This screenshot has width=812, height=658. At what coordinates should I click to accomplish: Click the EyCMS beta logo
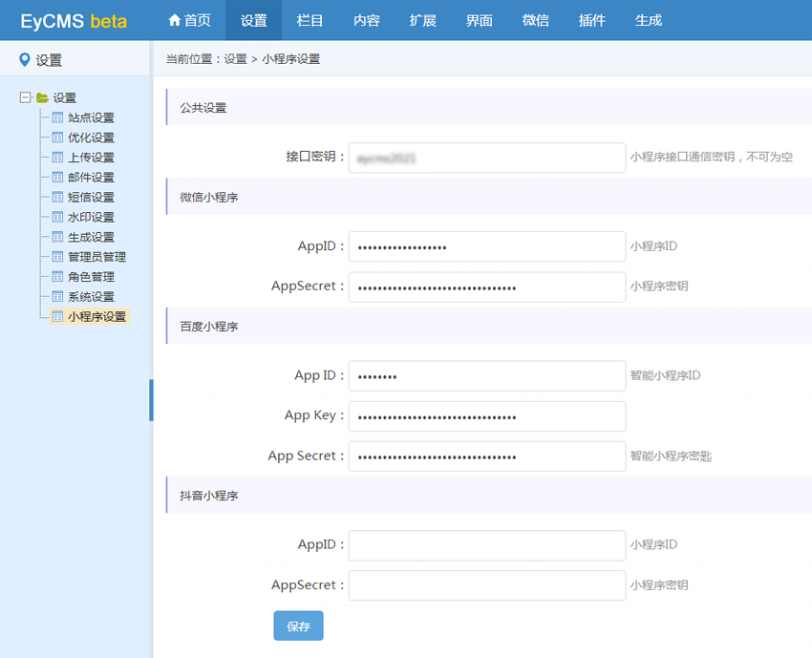[x=74, y=21]
